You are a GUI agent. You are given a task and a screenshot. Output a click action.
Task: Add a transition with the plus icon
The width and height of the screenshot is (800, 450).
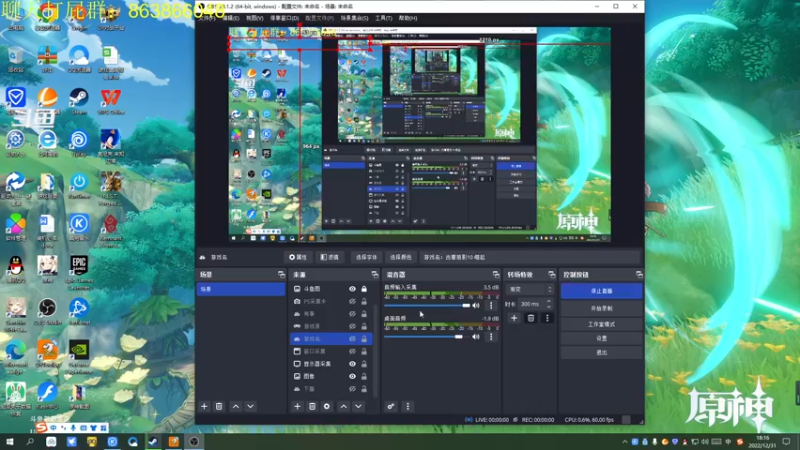pyautogui.click(x=514, y=318)
